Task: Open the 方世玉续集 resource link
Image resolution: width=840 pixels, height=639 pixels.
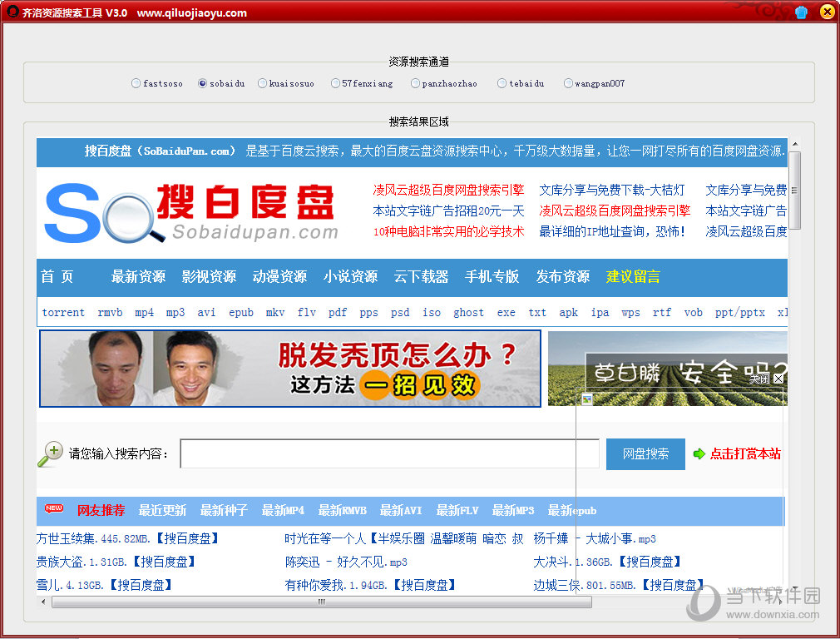Action: tap(67, 538)
